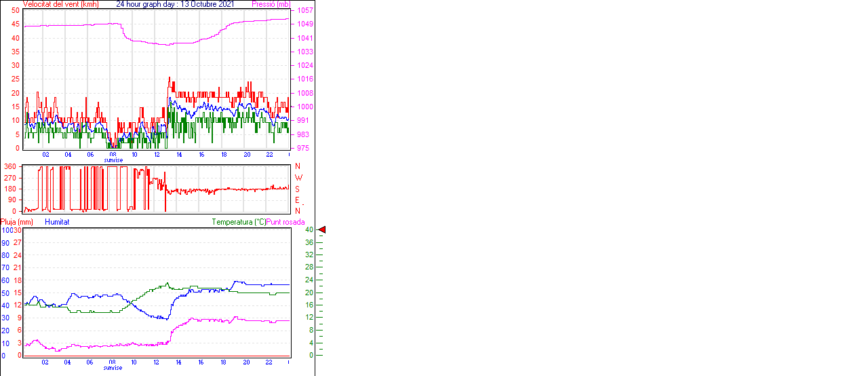Image resolution: width=868 pixels, height=376 pixels.
Task: Click the 'E' compass direction label
Action: click(x=297, y=200)
